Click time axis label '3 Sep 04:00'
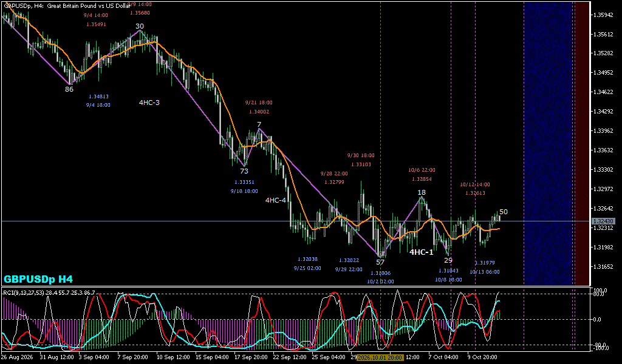This screenshot has height=364, width=622. (x=94, y=357)
